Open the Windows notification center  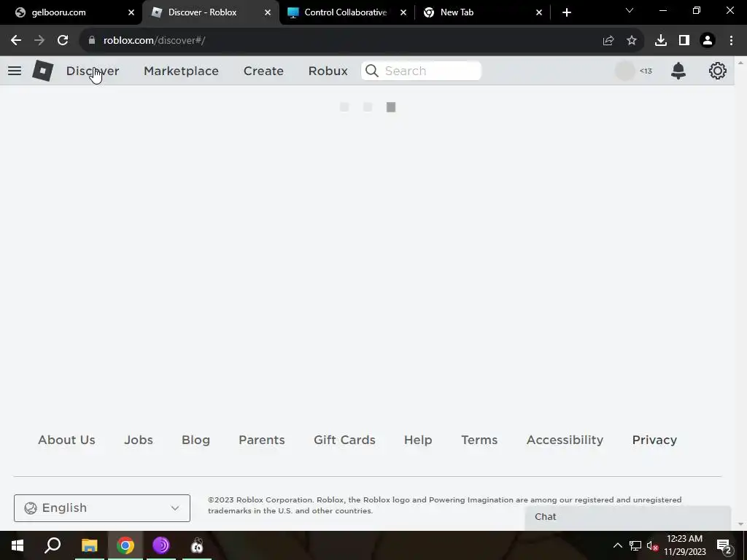(724, 546)
